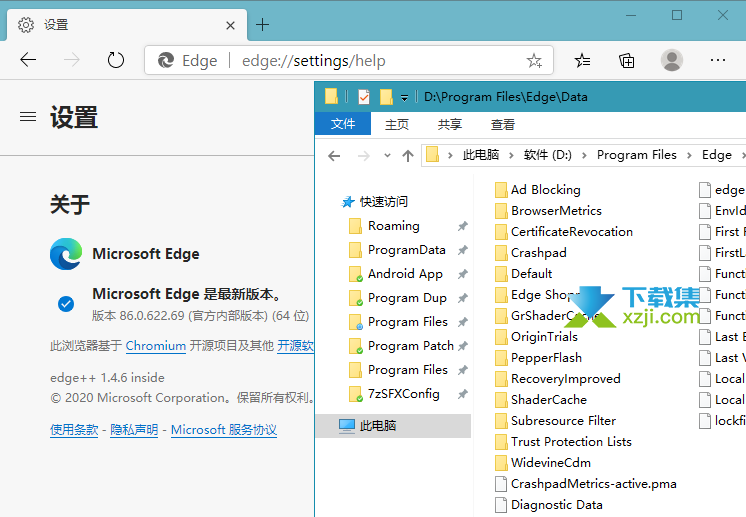Select the WidevineCdm folder
This screenshot has width=746, height=517.
[x=543, y=462]
